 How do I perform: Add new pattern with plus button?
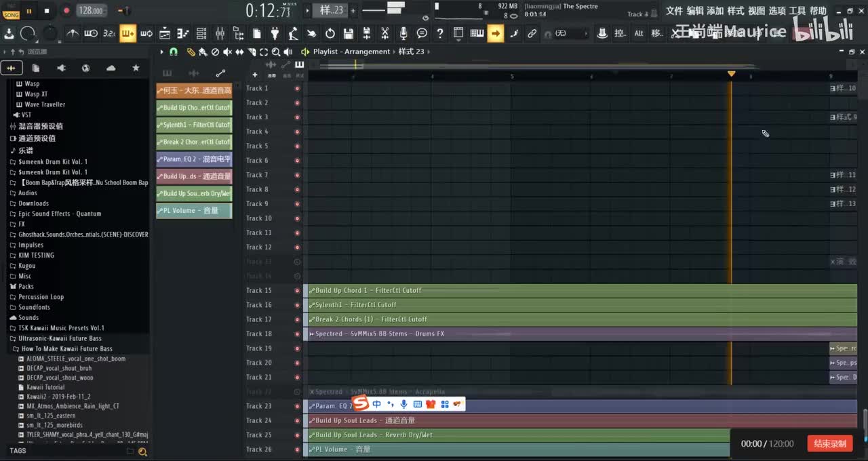[353, 10]
